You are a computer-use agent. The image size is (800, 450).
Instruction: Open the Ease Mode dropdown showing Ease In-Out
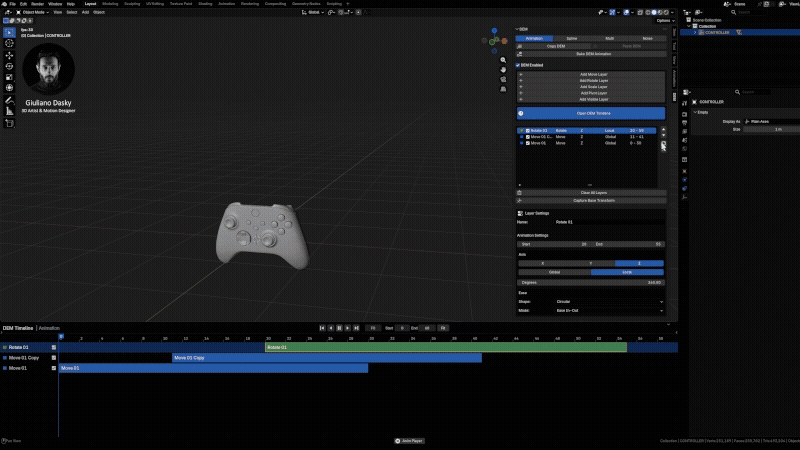610,310
